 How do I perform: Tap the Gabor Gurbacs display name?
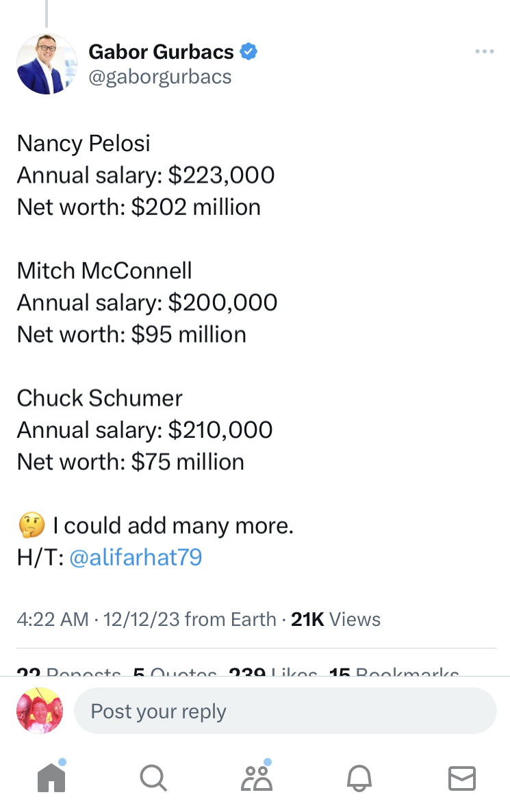pyautogui.click(x=162, y=51)
